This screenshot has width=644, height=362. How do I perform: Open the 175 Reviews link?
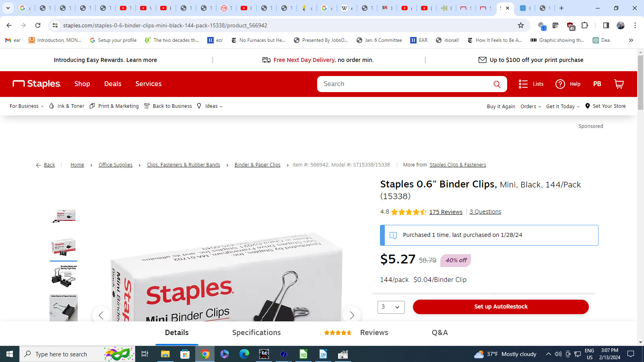click(x=446, y=212)
